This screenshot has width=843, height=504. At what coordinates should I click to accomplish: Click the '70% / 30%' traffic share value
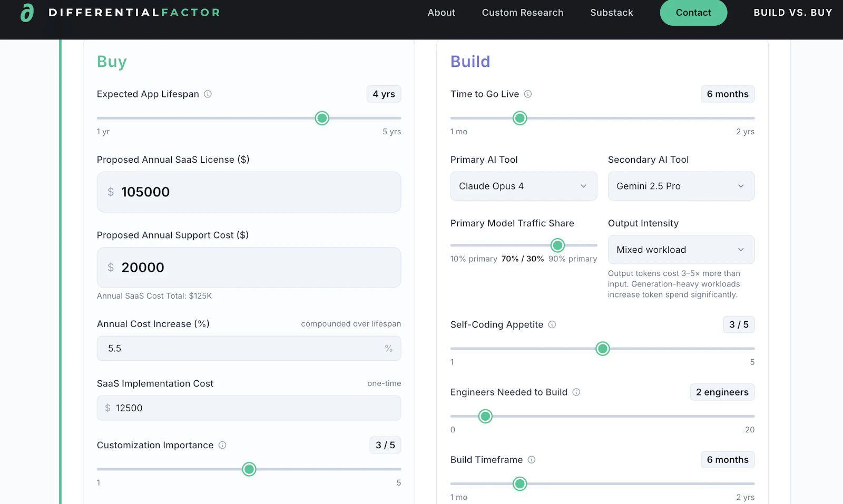click(x=523, y=259)
